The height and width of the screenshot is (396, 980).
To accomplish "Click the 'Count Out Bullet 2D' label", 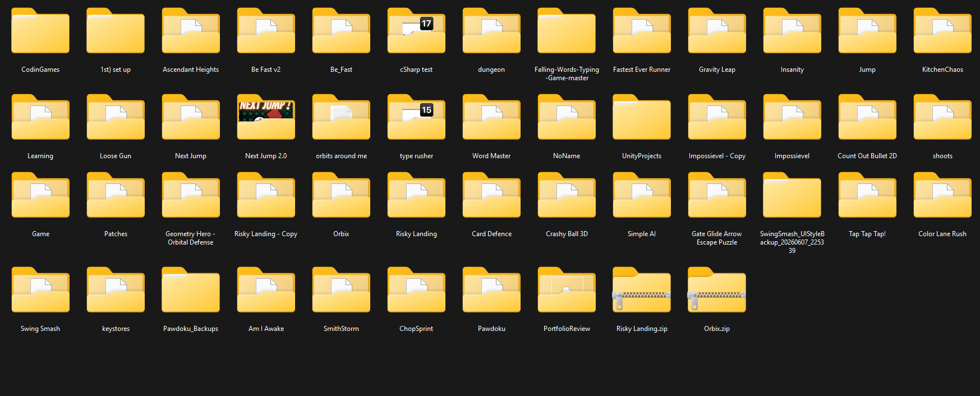I will tap(867, 156).
